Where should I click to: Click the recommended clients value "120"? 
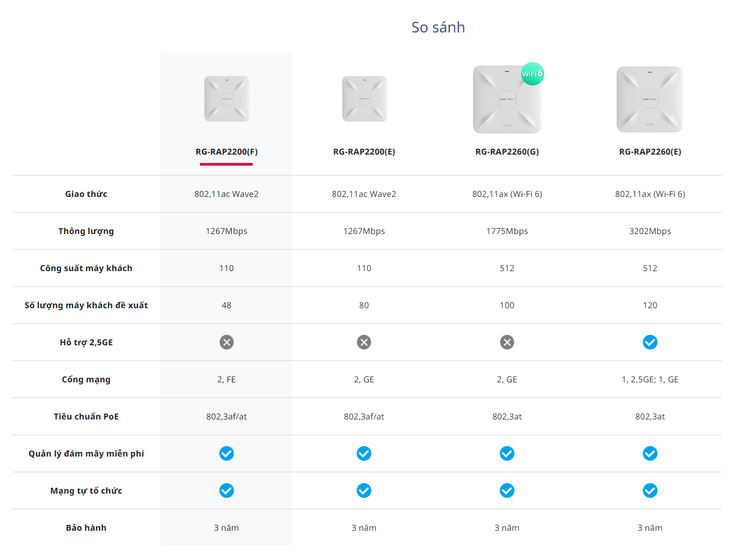[x=650, y=305]
